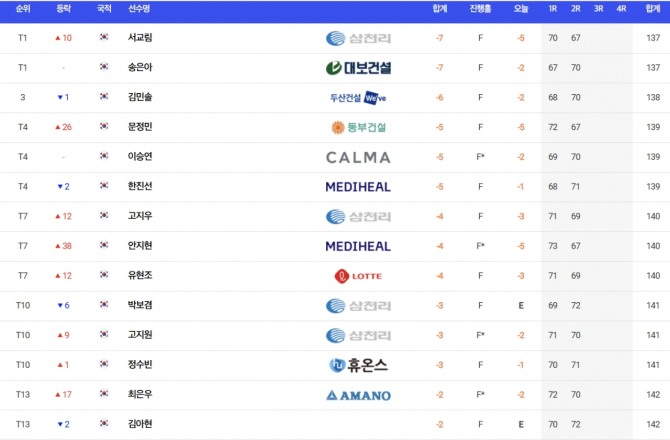Sort by the 선수명 column header
The image size is (670, 440).
(x=139, y=9)
